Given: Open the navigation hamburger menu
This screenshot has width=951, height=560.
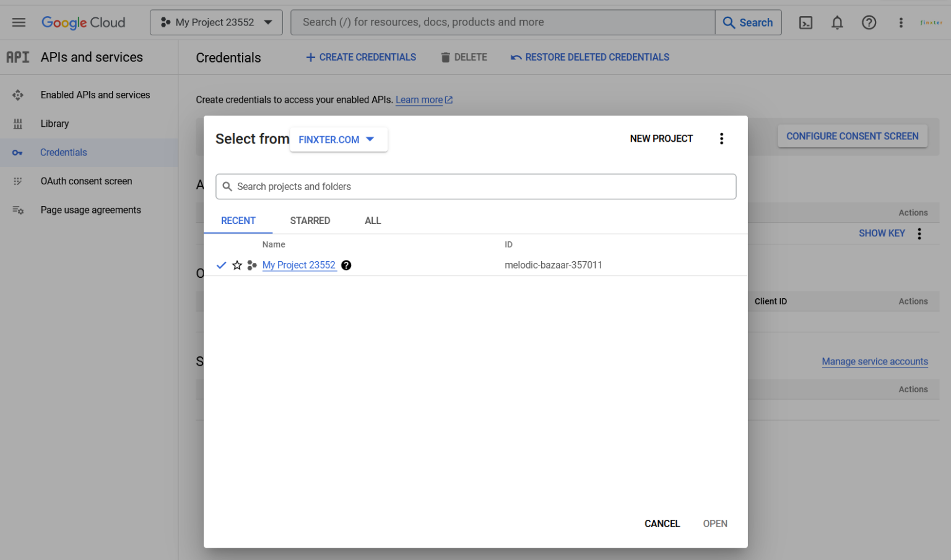Looking at the screenshot, I should [x=18, y=22].
